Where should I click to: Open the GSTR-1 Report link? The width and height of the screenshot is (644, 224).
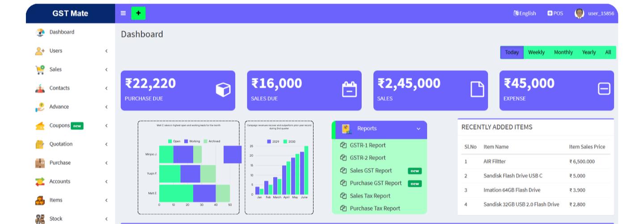pyautogui.click(x=367, y=145)
